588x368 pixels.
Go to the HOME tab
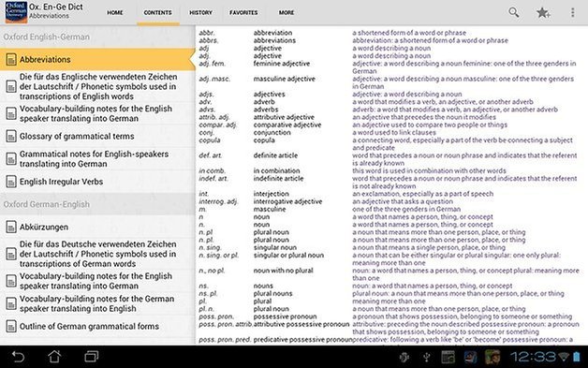tap(115, 13)
